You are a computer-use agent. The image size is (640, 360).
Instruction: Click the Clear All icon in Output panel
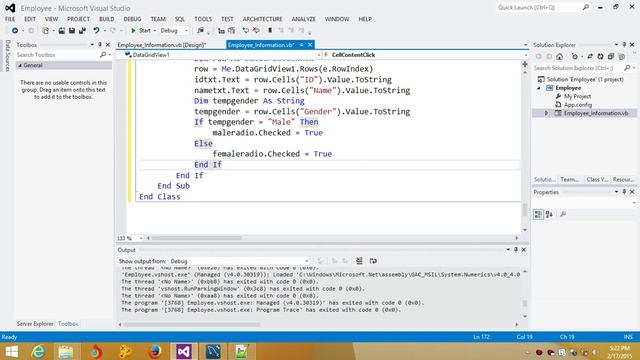coord(359,261)
